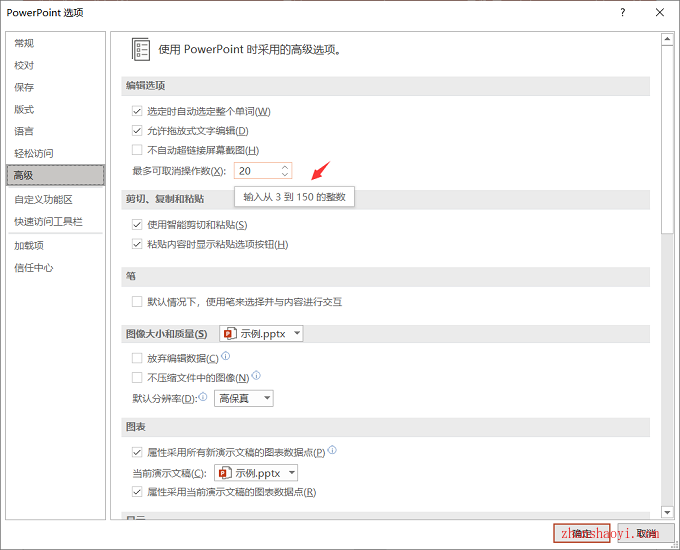The height and width of the screenshot is (550, 680).
Task: Select 版式 category in sidebar
Action: point(56,109)
